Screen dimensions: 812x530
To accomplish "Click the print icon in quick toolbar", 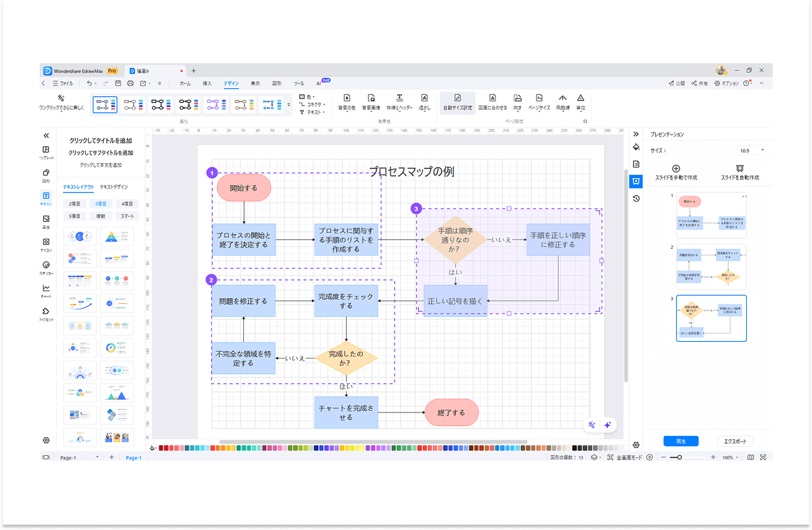I will [x=130, y=83].
